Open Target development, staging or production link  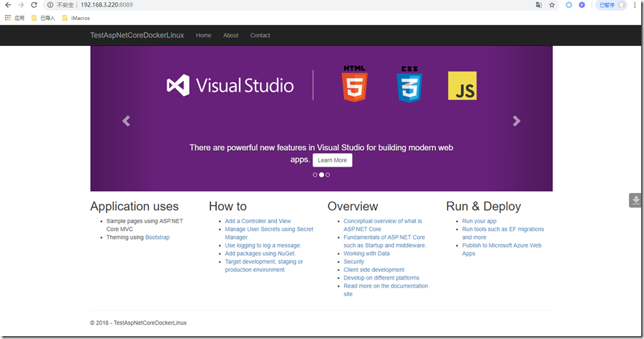pos(264,265)
